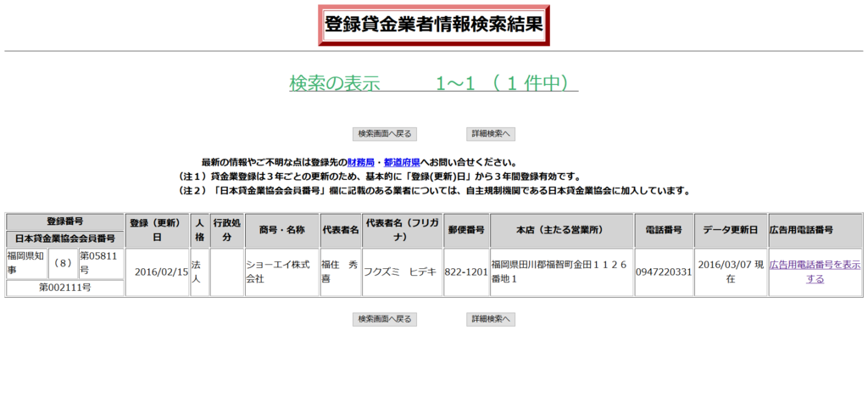Screen dimensions: 868x409
Task: Select the 電話番号 column header
Action: tap(665, 231)
